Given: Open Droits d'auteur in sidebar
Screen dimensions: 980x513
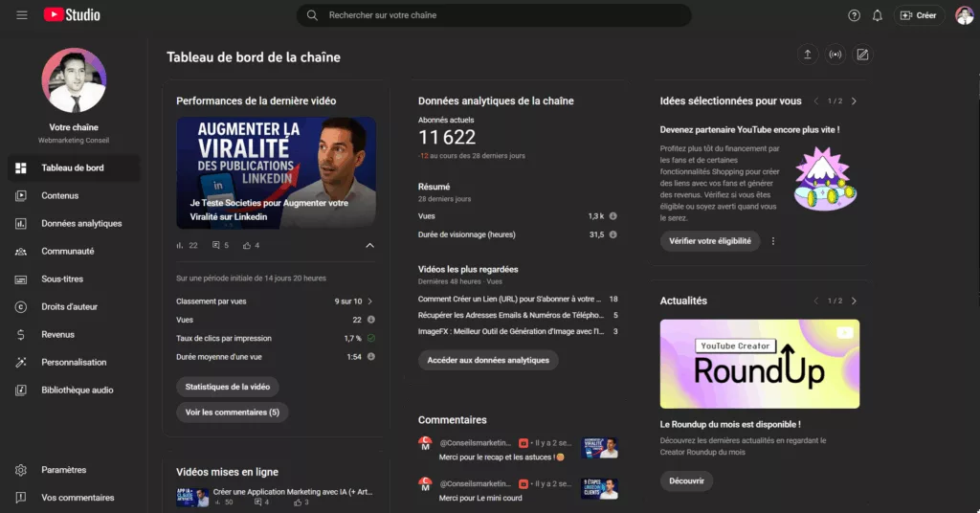Looking at the screenshot, I should point(74,307).
